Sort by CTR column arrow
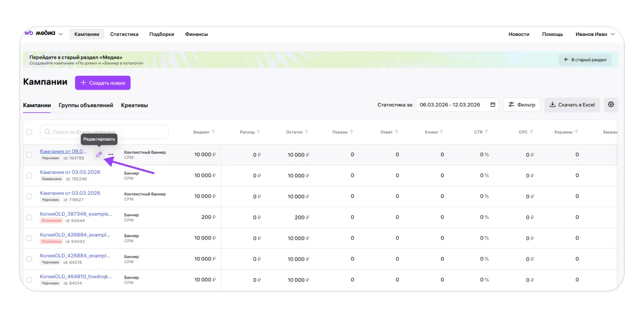This screenshot has height=318, width=644. pos(486,132)
